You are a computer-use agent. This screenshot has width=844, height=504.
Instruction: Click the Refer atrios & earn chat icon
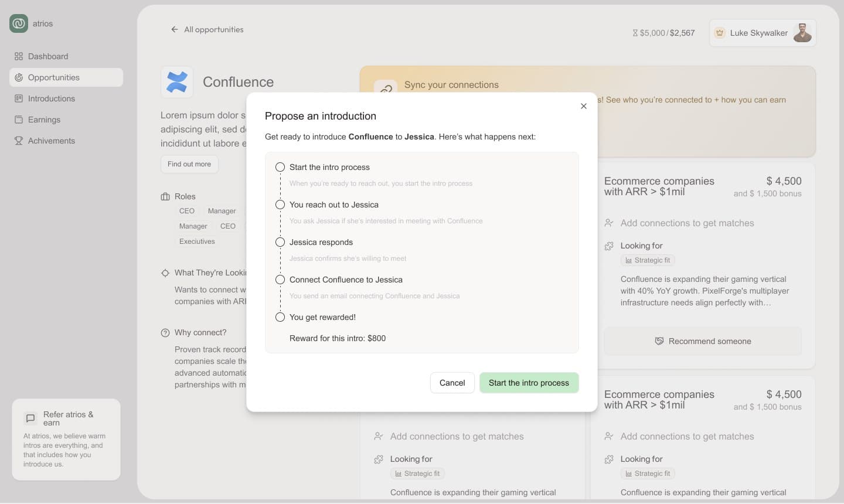[30, 418]
